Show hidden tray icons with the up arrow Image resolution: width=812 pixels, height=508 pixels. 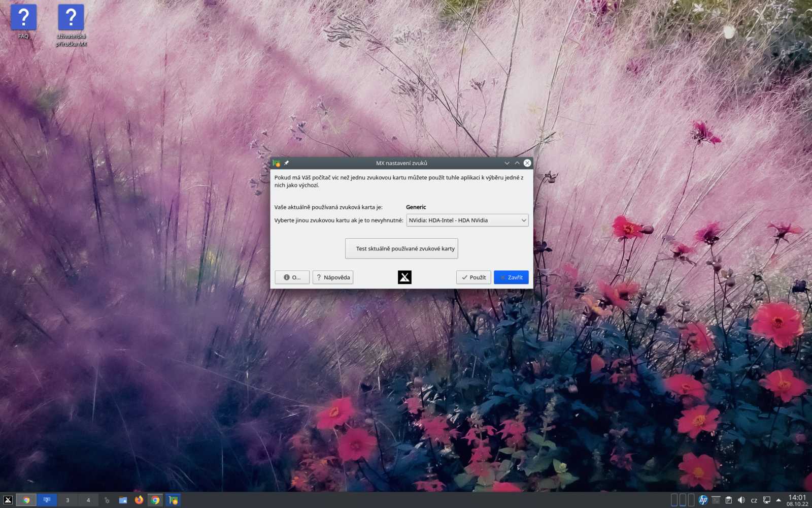coord(779,500)
